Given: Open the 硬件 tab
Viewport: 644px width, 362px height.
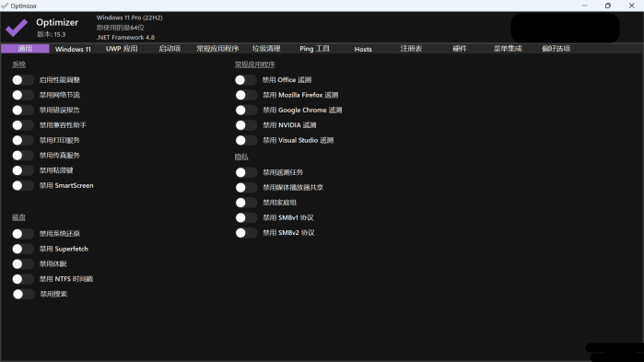Looking at the screenshot, I should click(x=460, y=49).
